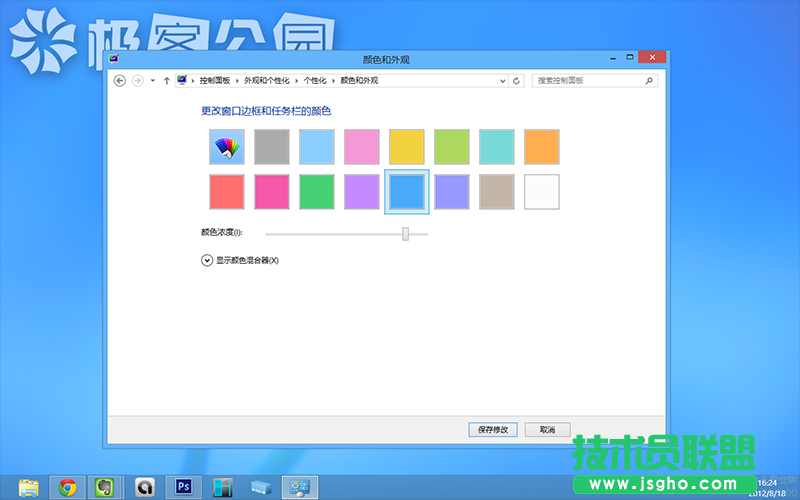Click 颜色和外观 in the breadcrumb
800x500 pixels.
[359, 81]
